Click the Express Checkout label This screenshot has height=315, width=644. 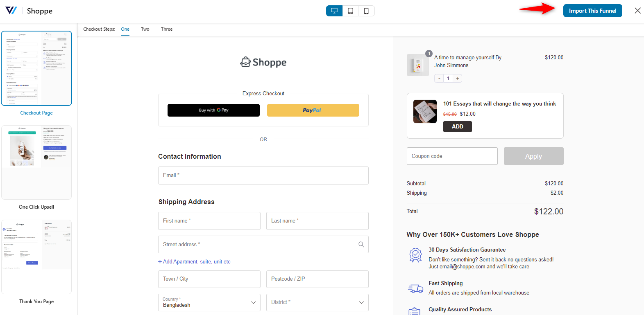pos(263,94)
